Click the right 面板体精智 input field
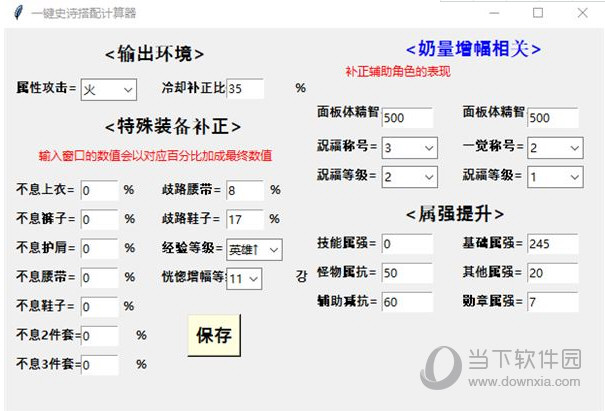Viewport: 605px width, 411px height. pos(553,118)
